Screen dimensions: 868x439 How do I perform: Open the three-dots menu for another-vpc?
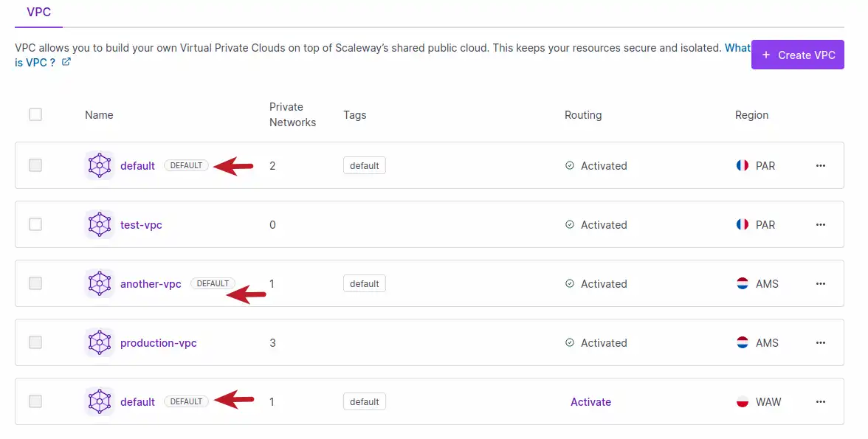click(821, 283)
